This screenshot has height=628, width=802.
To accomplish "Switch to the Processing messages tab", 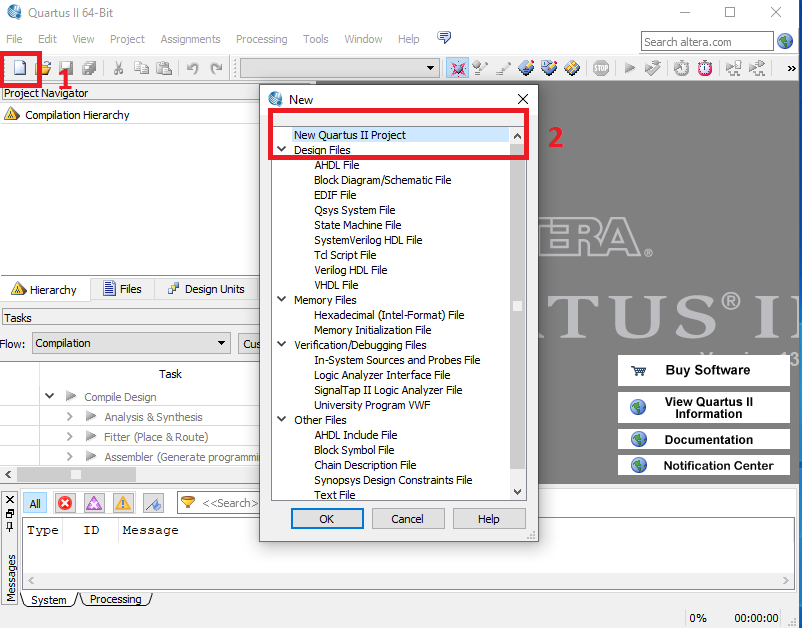I will click(x=116, y=599).
